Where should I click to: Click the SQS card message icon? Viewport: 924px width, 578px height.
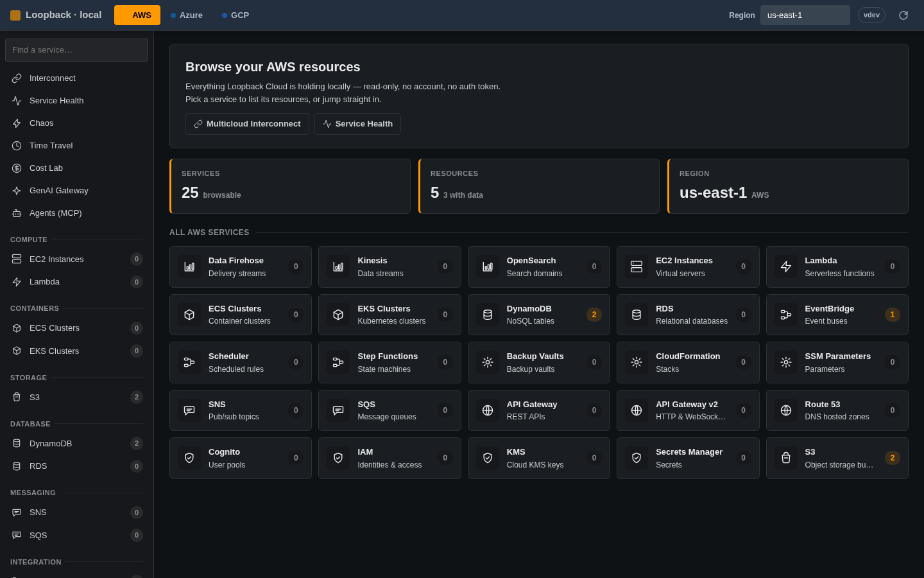(338, 410)
